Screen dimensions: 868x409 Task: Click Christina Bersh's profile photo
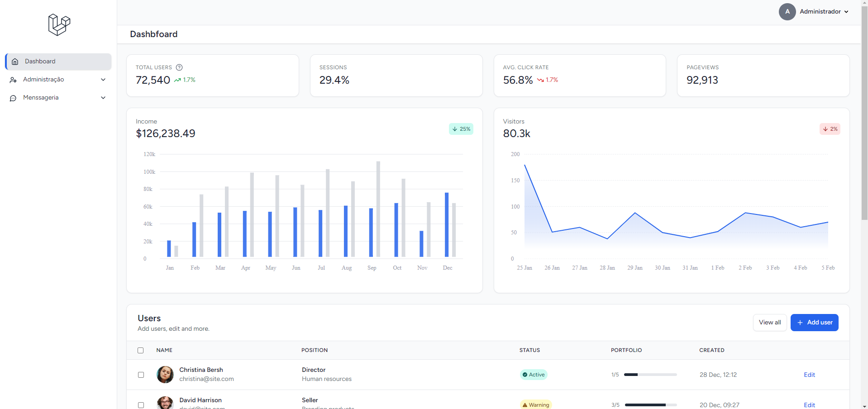(x=165, y=375)
